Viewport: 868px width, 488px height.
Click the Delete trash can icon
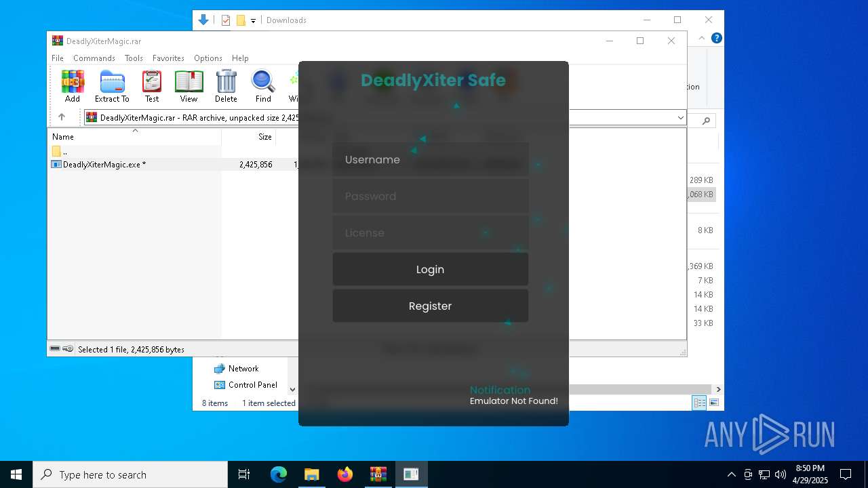(226, 86)
